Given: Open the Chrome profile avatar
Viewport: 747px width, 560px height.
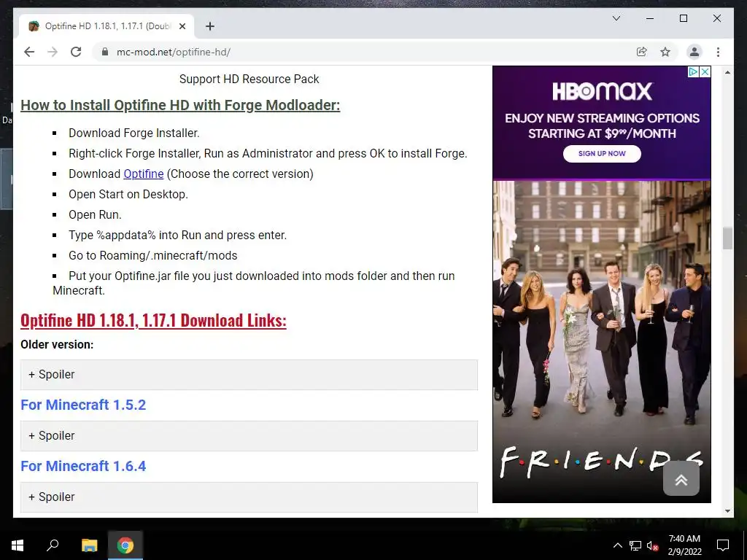Looking at the screenshot, I should coord(694,52).
